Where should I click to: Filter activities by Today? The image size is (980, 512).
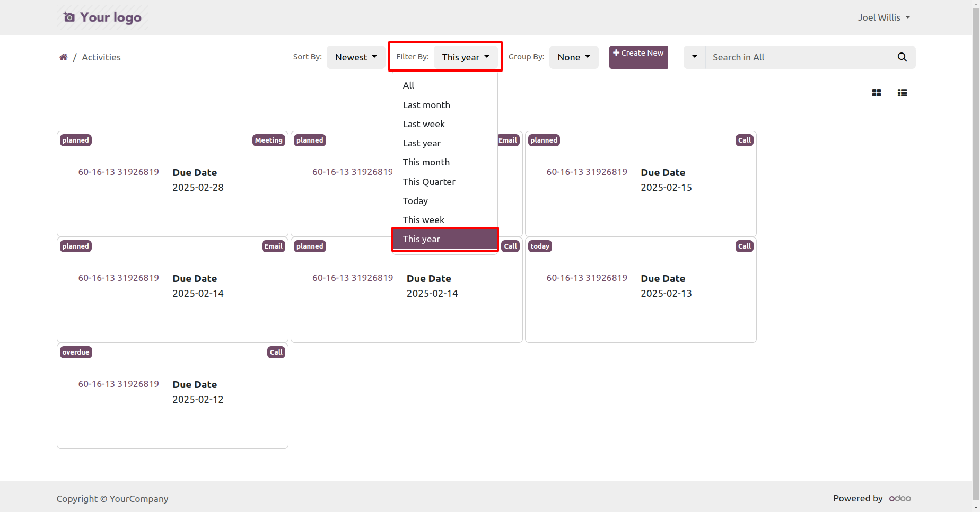(445, 201)
